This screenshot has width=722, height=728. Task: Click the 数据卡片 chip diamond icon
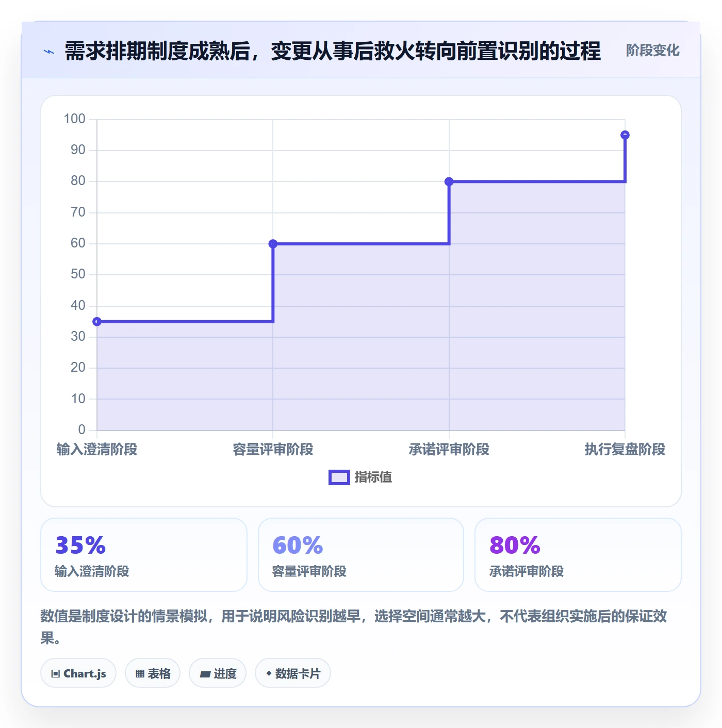[269, 673]
